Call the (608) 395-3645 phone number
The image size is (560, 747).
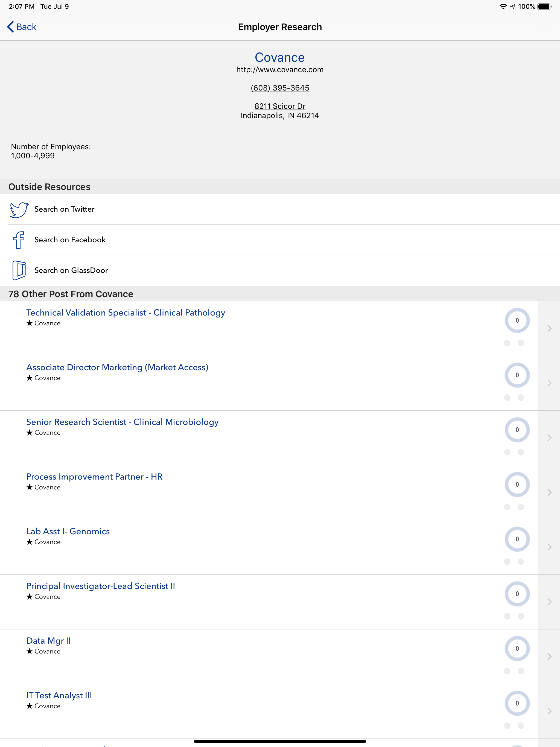tap(280, 88)
